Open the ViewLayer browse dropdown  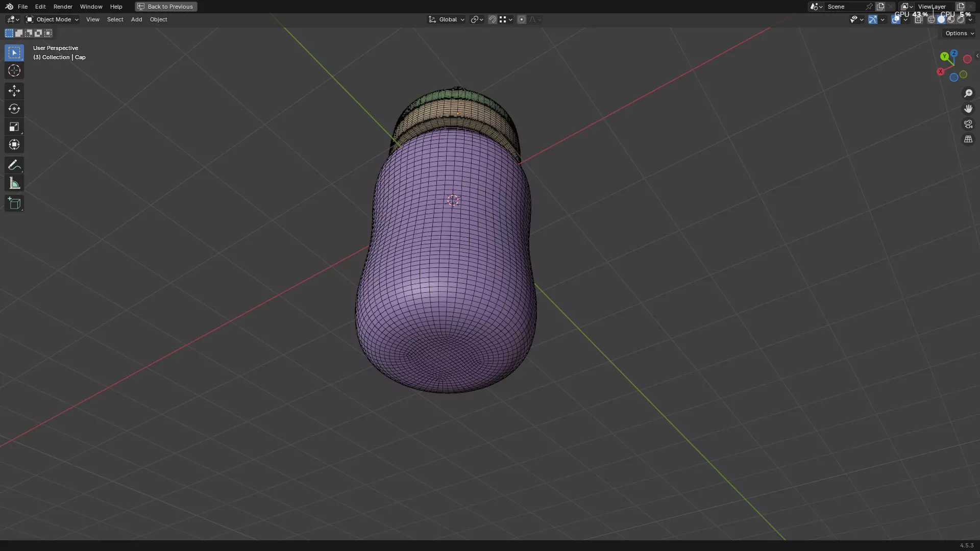906,7
